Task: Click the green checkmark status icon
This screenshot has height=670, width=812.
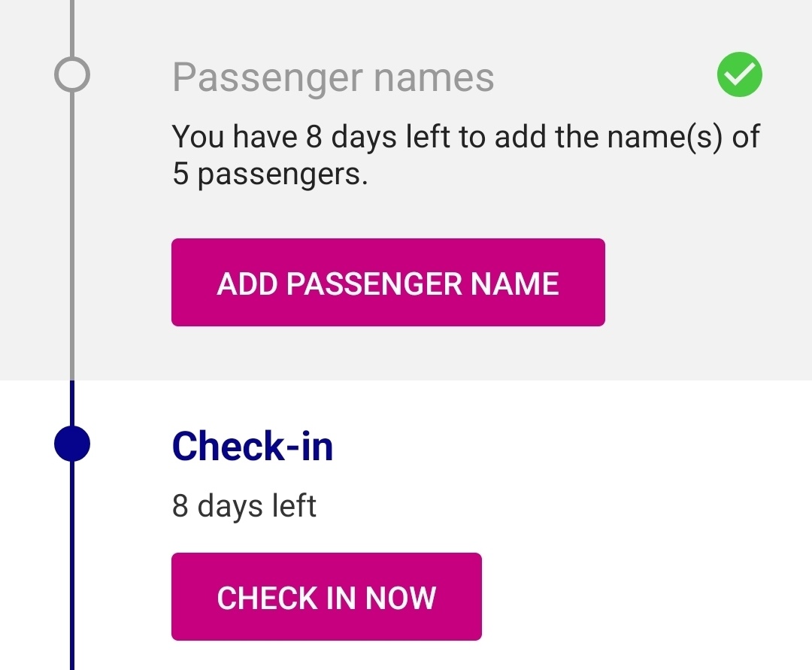Action: [739, 74]
